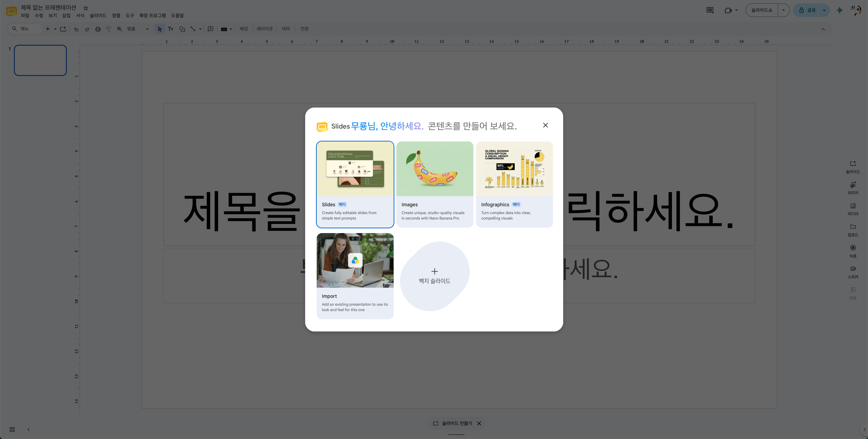Viewport: 868px width, 439px height.
Task: Click the slide template insert icon
Action: [63, 29]
